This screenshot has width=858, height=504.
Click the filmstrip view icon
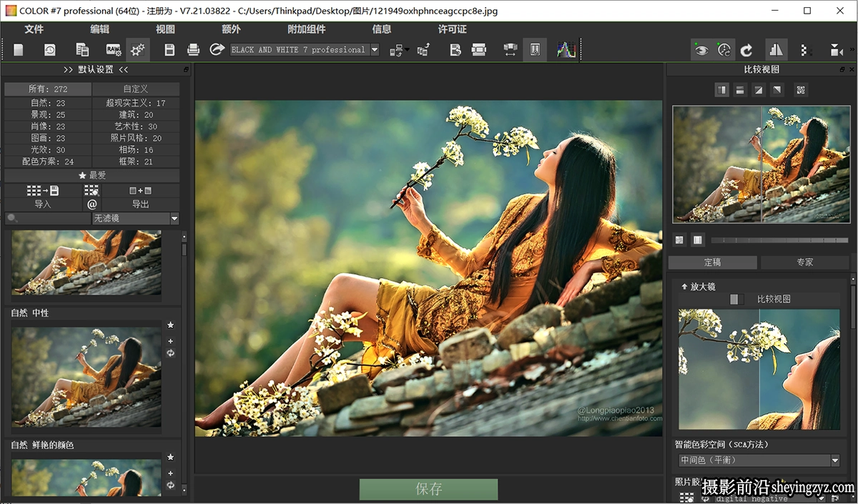(479, 49)
